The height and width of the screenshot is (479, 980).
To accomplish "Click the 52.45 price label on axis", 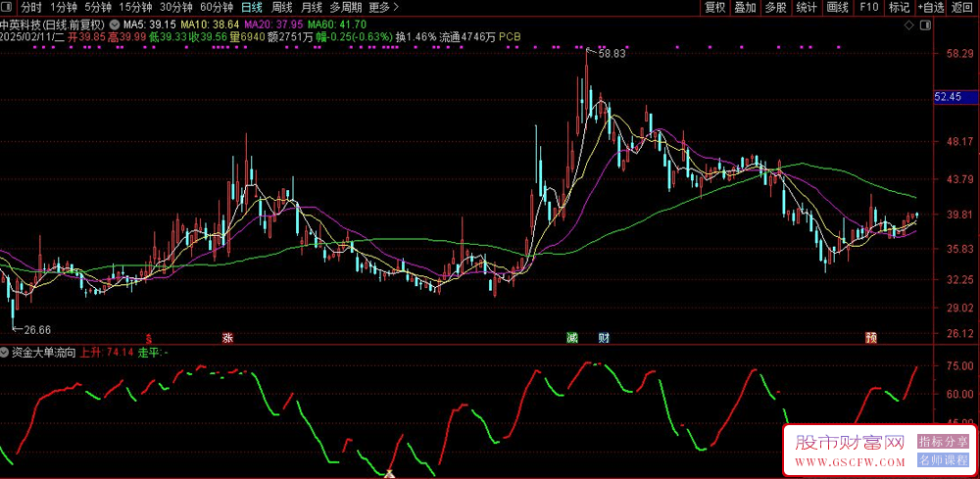I will (x=950, y=97).
